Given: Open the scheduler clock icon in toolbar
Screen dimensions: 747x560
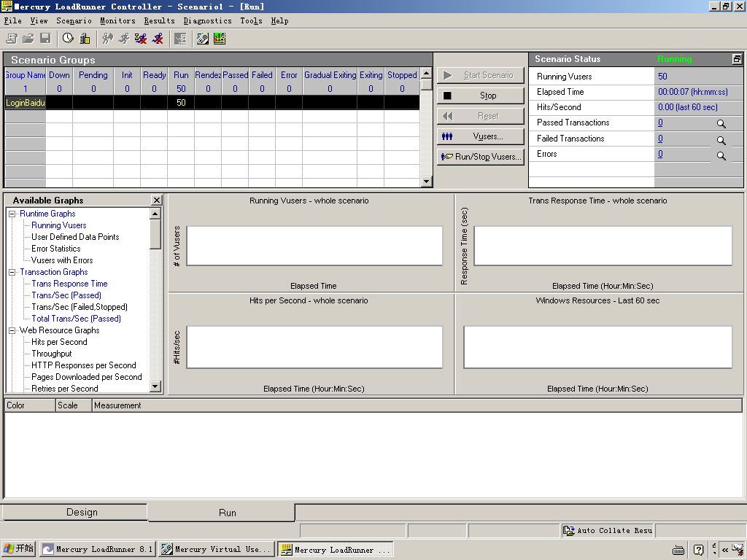Looking at the screenshot, I should tap(68, 39).
